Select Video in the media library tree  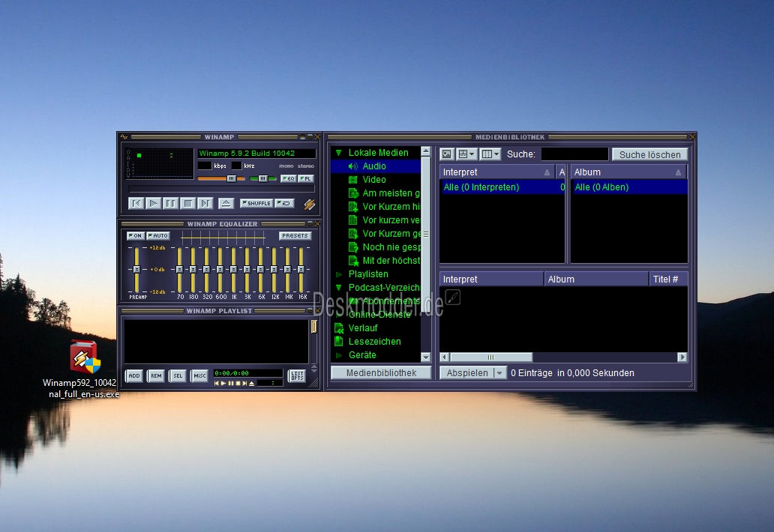pos(374,180)
